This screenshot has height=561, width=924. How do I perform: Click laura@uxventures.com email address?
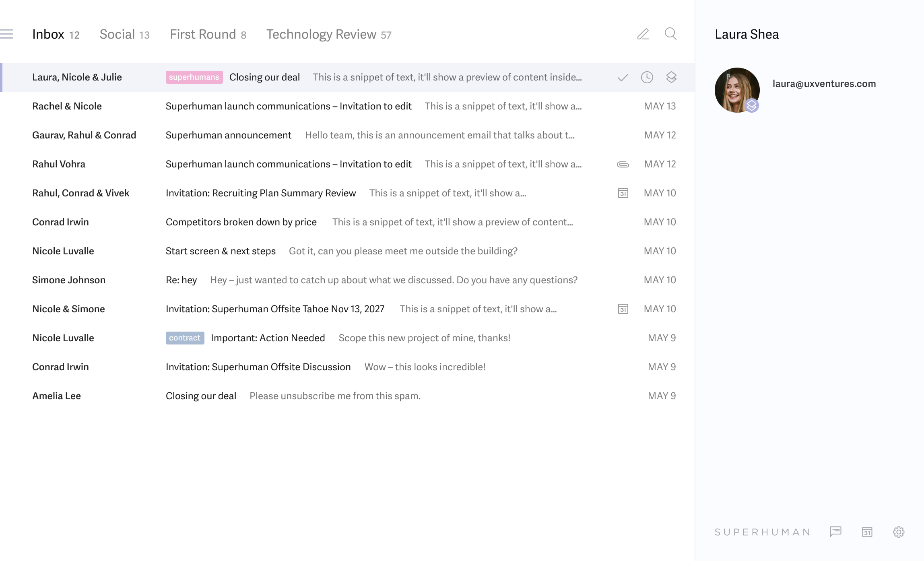click(824, 84)
